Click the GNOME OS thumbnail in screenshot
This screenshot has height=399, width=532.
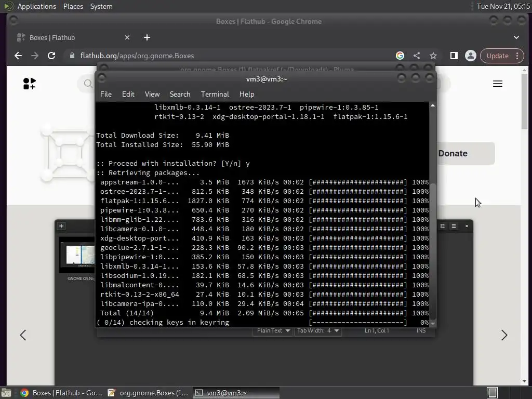pos(77,255)
